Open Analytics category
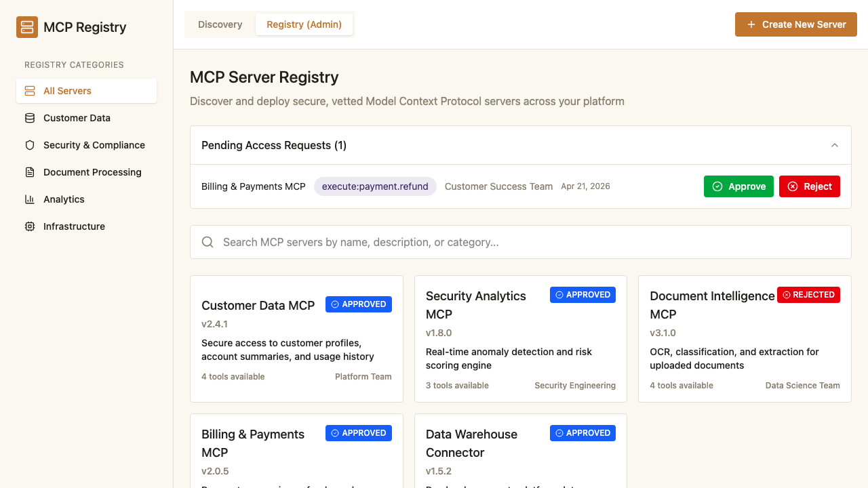Image resolution: width=868 pixels, height=488 pixels. [86, 199]
